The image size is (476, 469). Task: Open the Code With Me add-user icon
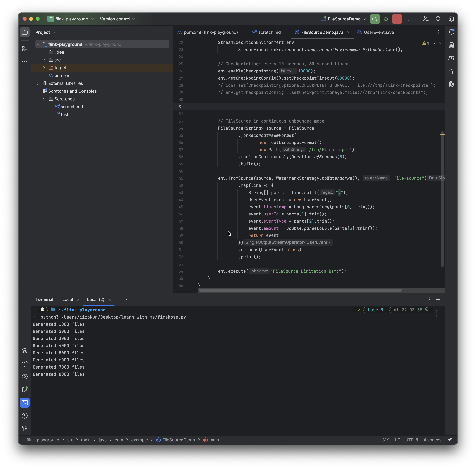click(x=426, y=19)
